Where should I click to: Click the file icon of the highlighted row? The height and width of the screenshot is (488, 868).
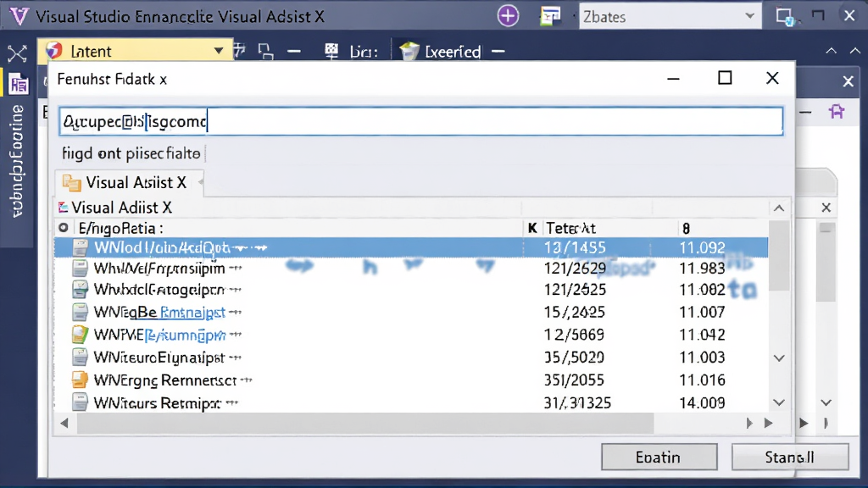click(x=80, y=247)
